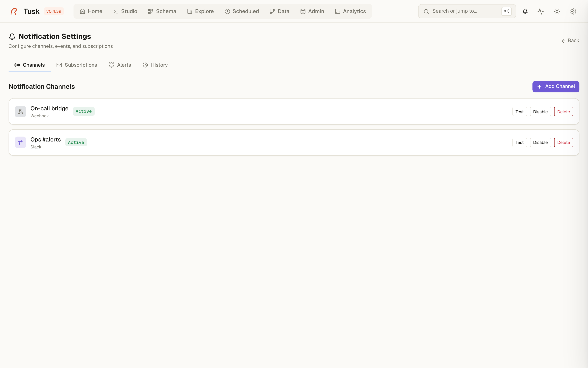This screenshot has height=368, width=588.
Task: Select the Channels tab
Action: click(30, 65)
